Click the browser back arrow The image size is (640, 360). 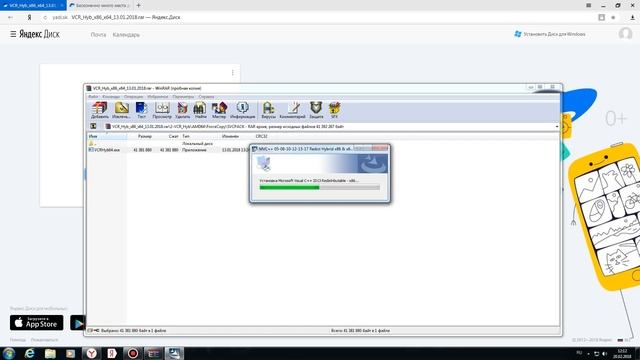click(x=10, y=18)
